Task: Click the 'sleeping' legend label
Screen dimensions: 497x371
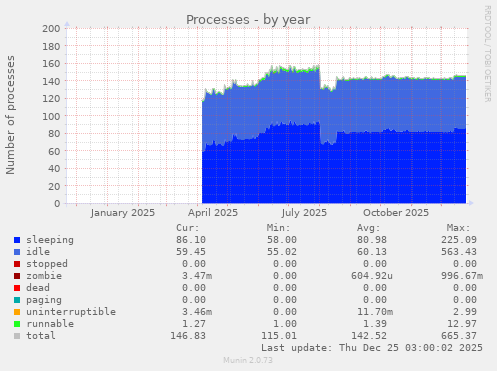Action: point(50,240)
